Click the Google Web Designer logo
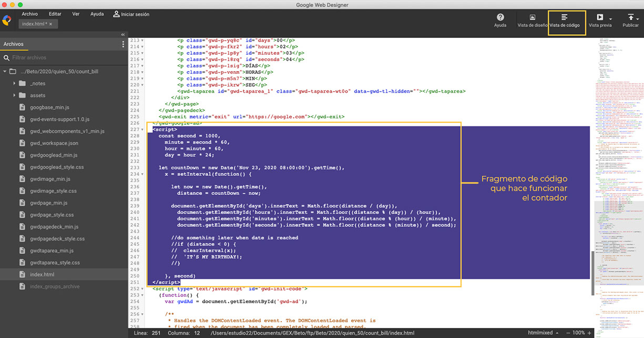 click(7, 21)
